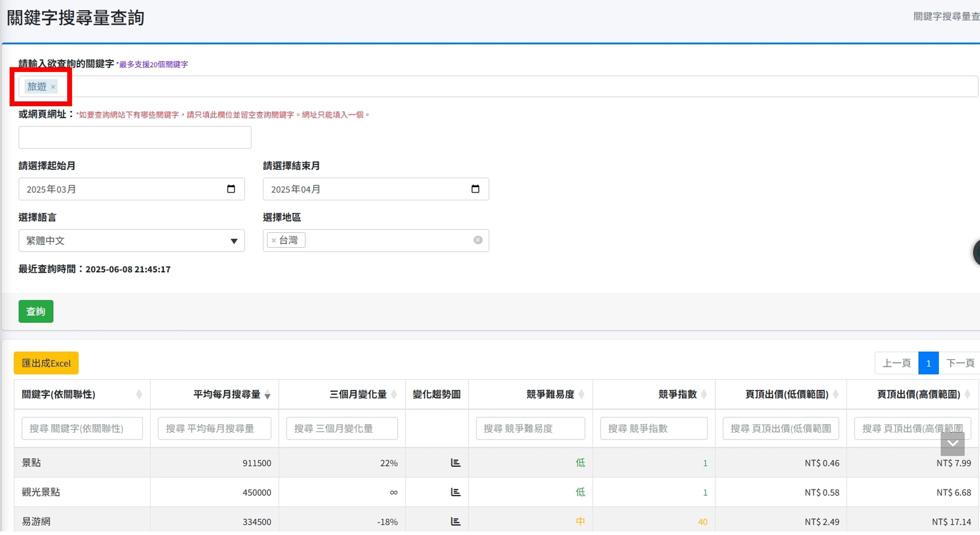Open trend chart for 觀光景點 row
The image size is (980, 535).
tap(455, 492)
